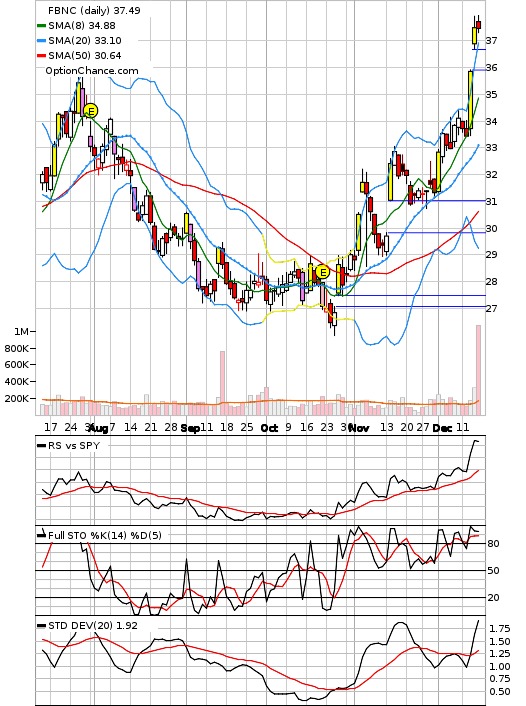The image size is (526, 706).
Task: Click the Full STO legend marker
Action: click(x=41, y=535)
